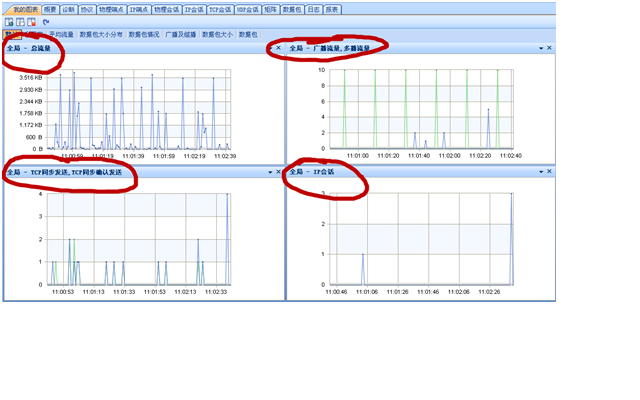Click the delete chart toolbar icon
Viewport: 640px width, 400px height.
(x=31, y=21)
